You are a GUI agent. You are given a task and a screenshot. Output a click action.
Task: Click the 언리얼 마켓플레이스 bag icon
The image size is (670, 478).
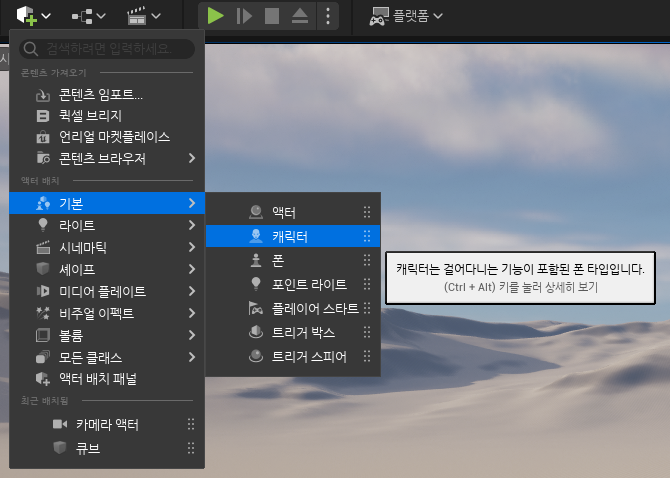tap(43, 137)
